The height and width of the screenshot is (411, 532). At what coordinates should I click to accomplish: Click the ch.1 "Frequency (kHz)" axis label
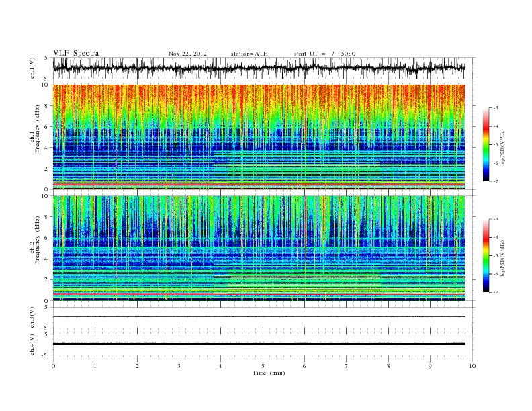click(38, 129)
